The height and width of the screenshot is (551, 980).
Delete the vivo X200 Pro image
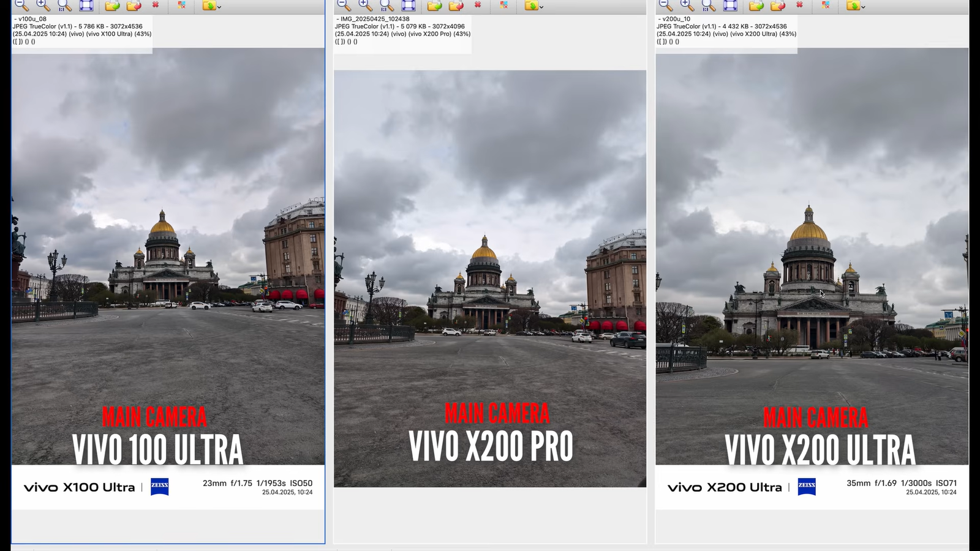(x=478, y=6)
